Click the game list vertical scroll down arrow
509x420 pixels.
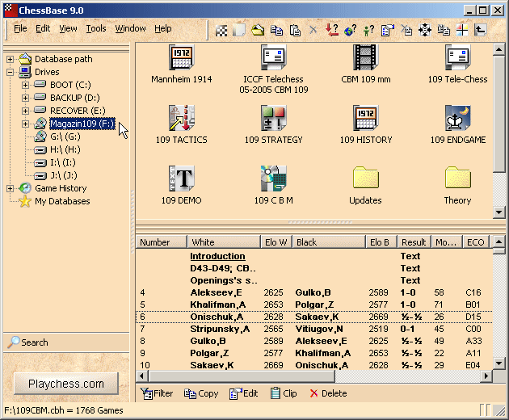(499, 363)
